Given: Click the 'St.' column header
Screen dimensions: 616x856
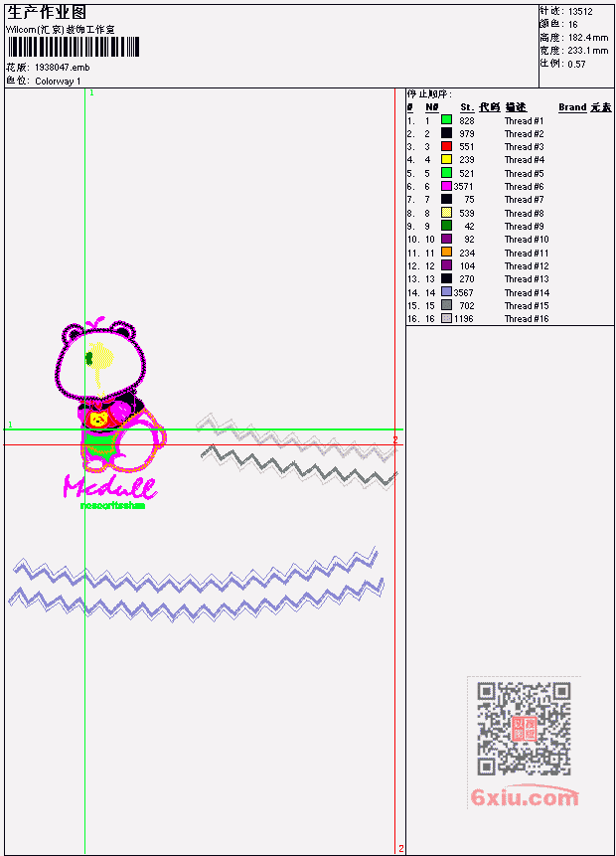Looking at the screenshot, I should [467, 107].
